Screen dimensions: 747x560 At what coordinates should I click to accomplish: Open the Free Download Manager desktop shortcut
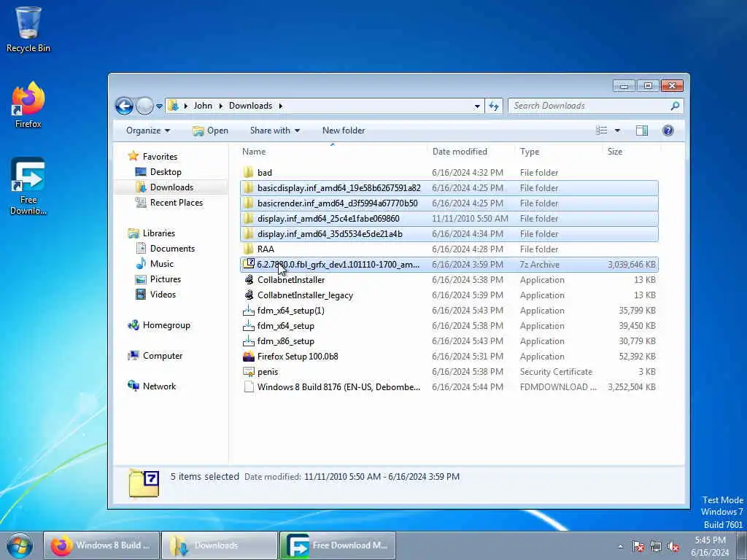[x=28, y=186]
